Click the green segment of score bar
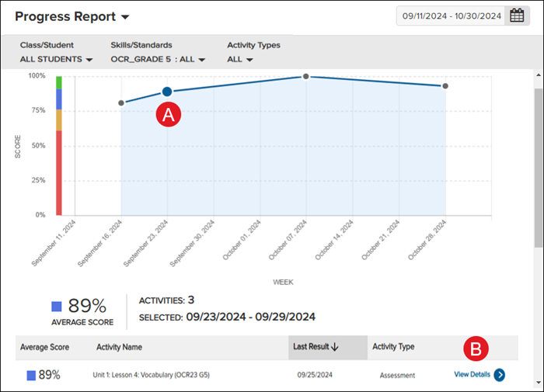Image resolution: width=544 pixels, height=392 pixels. (x=59, y=82)
